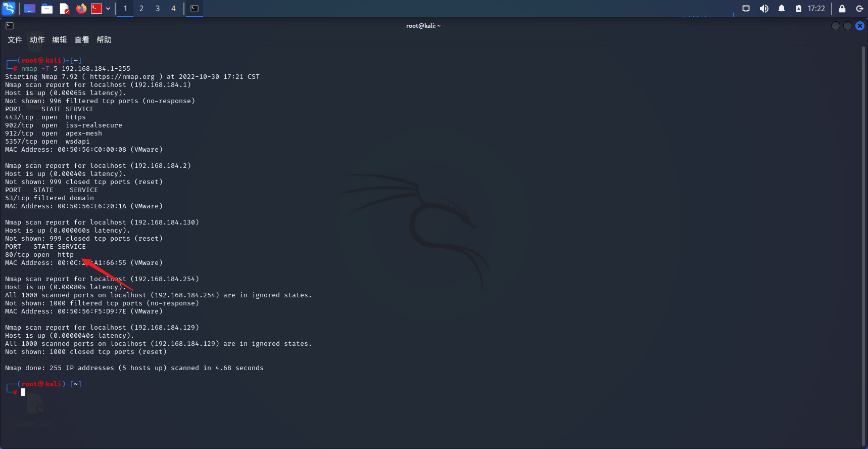Switch to workspace 4
Image resolution: width=868 pixels, height=449 pixels.
tap(173, 9)
